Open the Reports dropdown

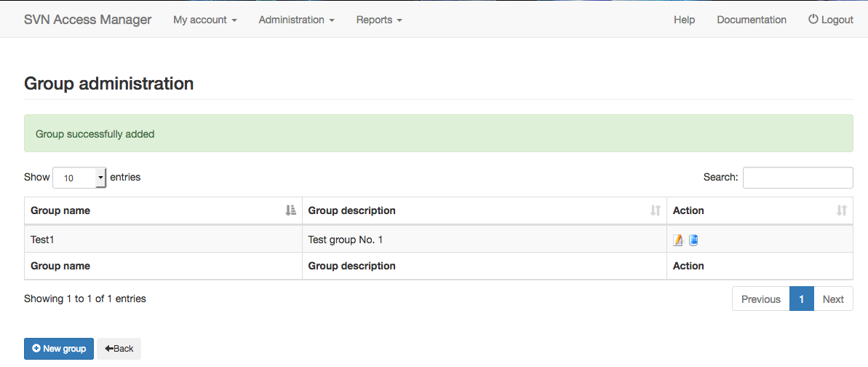[x=379, y=20]
